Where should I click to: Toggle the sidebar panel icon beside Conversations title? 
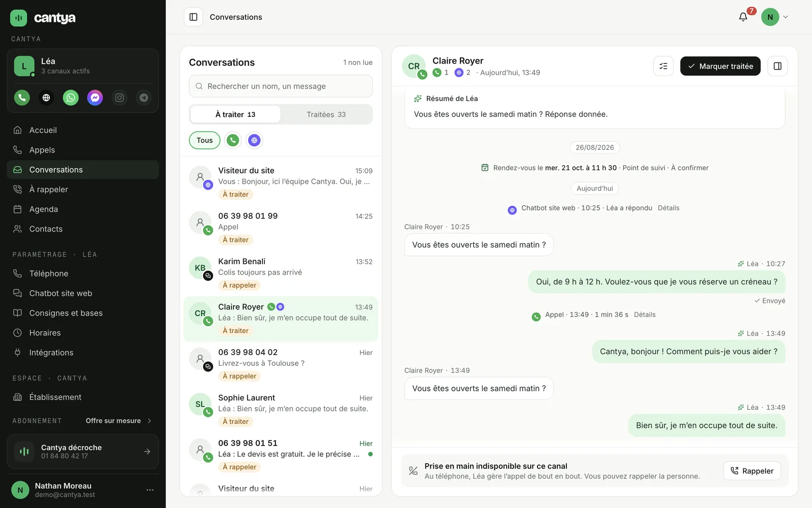[193, 17]
